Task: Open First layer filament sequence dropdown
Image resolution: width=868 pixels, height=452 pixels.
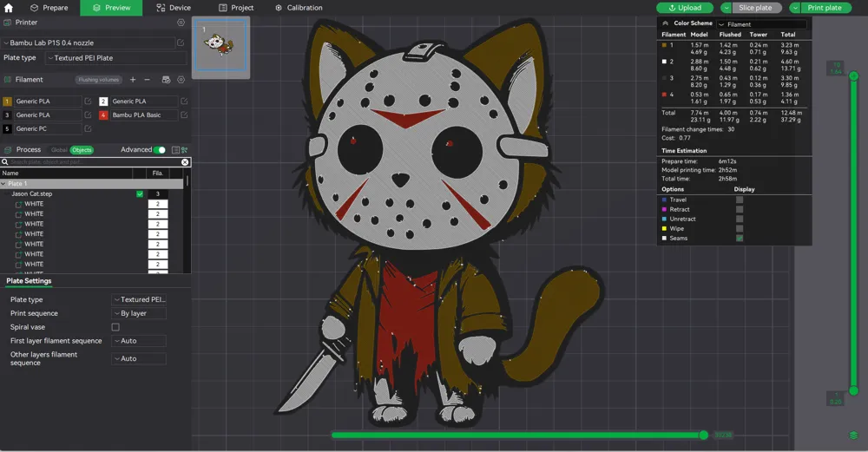Action: coord(138,341)
